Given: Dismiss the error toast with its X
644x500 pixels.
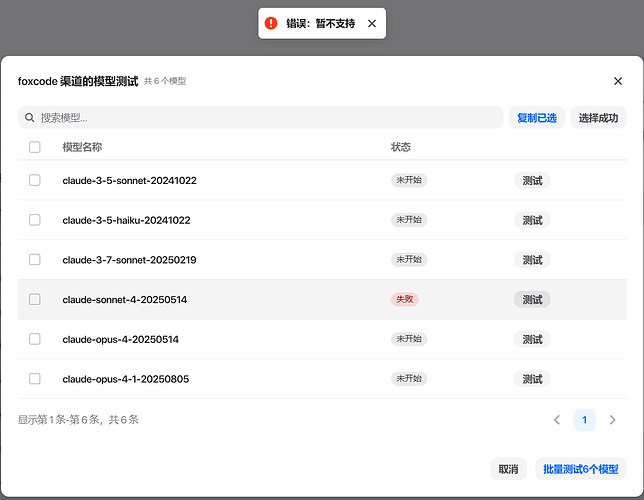Looking at the screenshot, I should coord(372,23).
